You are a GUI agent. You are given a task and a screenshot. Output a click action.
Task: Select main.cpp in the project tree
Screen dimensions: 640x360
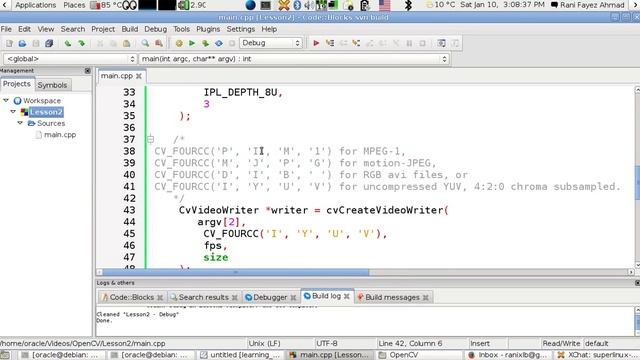[x=60, y=135]
